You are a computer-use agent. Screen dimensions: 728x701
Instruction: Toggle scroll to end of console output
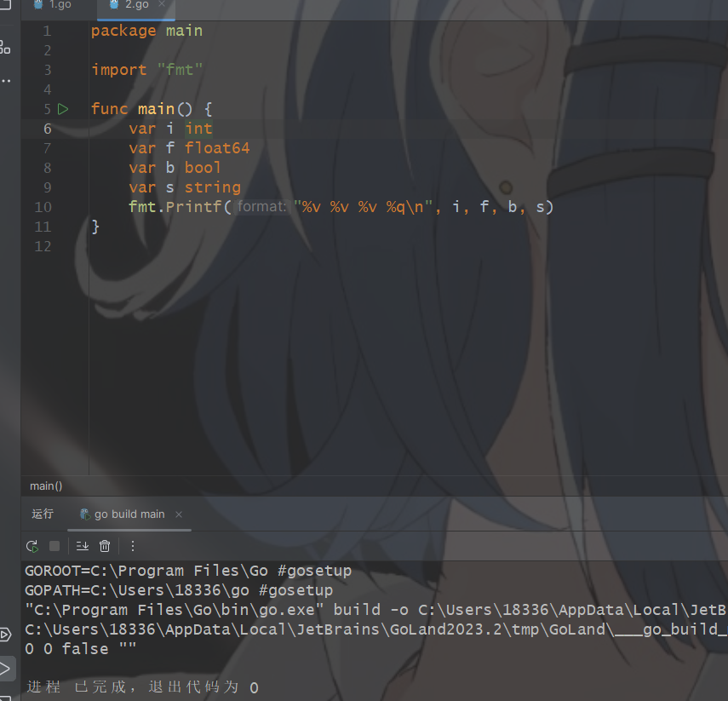tap(83, 546)
